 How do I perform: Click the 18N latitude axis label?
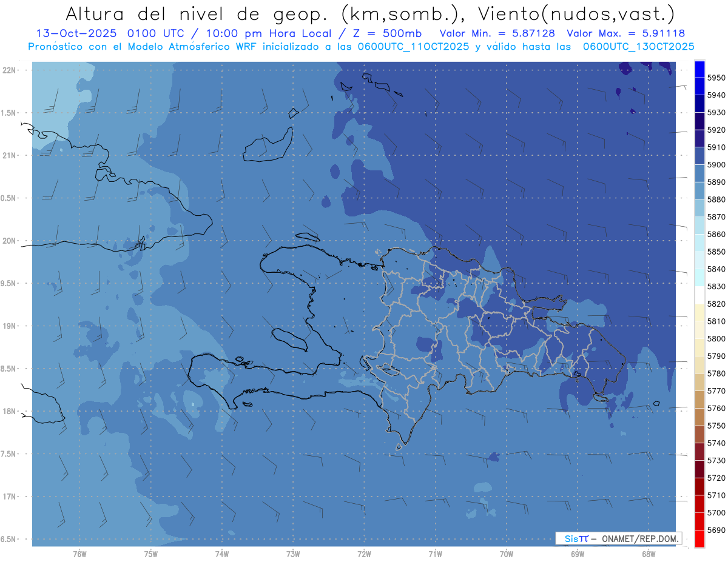pos(10,411)
